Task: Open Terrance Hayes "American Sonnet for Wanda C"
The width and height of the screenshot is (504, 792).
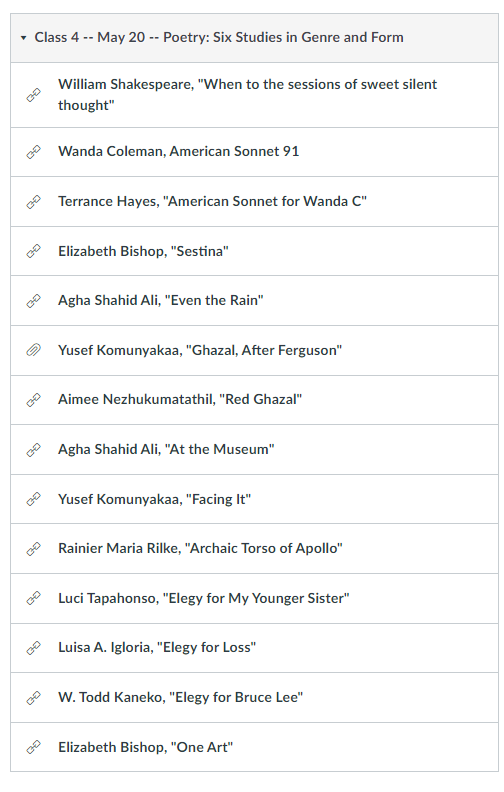Action: (212, 202)
